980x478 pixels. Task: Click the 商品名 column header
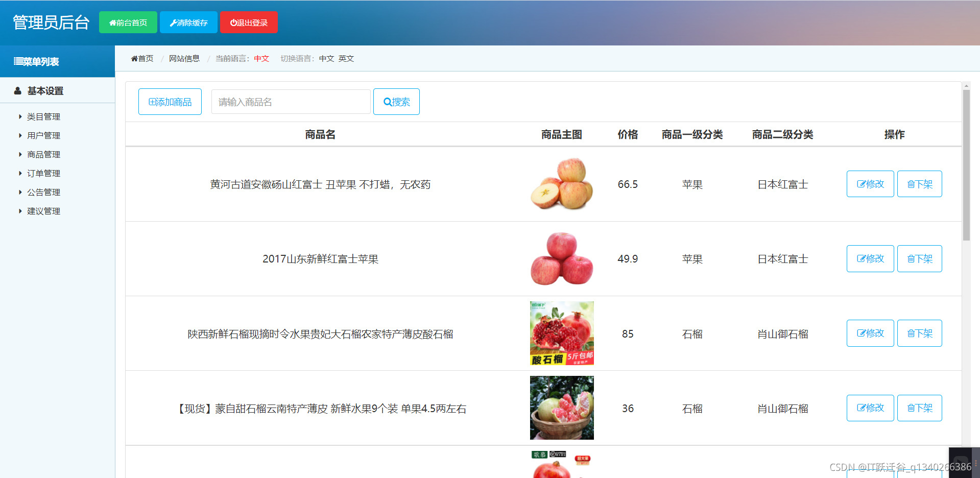click(320, 134)
